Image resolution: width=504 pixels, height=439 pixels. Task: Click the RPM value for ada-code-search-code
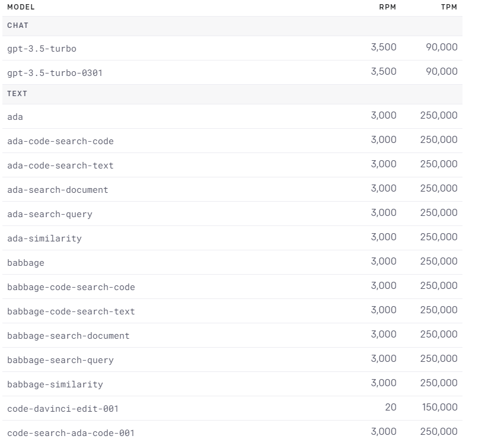(x=384, y=140)
